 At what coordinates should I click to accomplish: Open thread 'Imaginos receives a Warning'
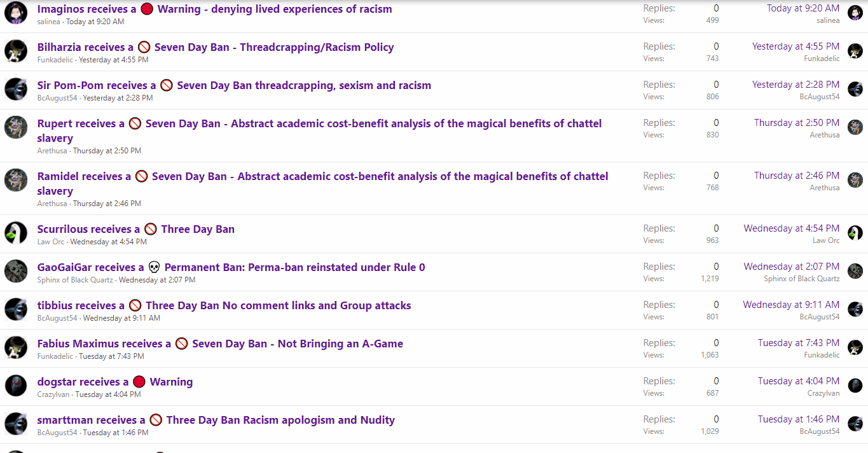click(x=214, y=9)
